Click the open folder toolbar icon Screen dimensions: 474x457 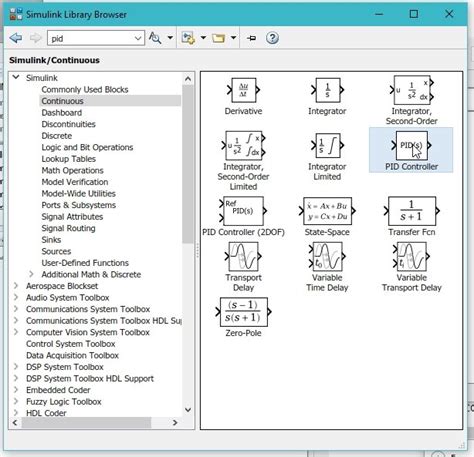pos(218,38)
